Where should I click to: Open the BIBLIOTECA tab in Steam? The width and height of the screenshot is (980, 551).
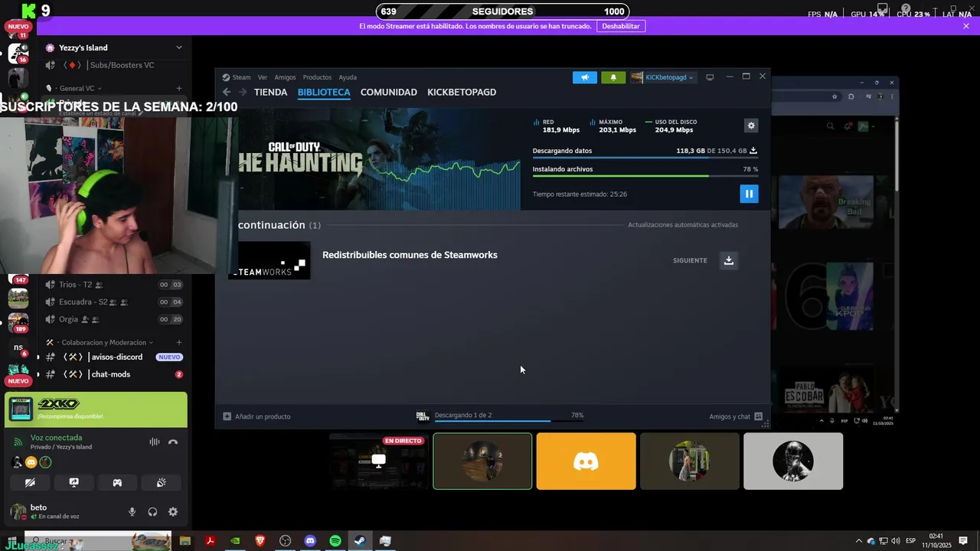[324, 92]
